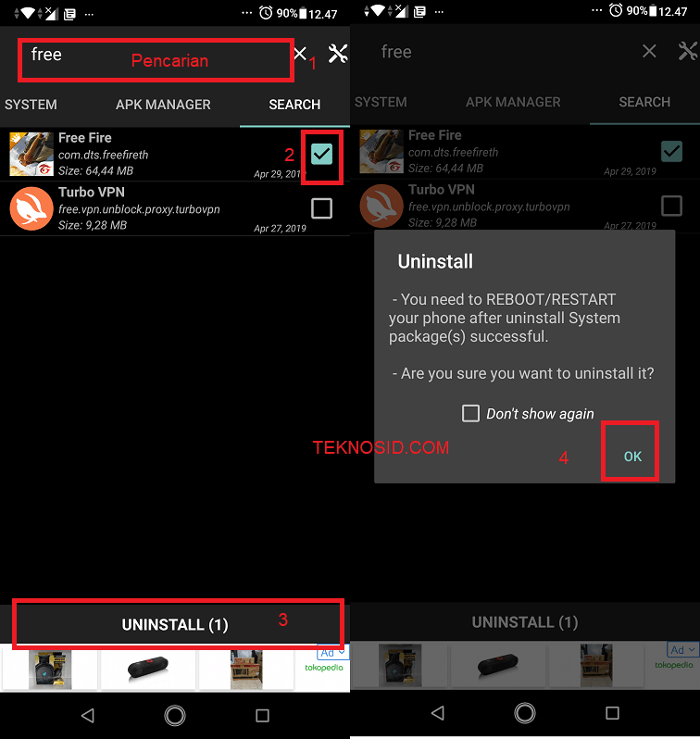Tap the Wi-Fi status icon in right screen
The image size is (700, 739).
tap(378, 10)
